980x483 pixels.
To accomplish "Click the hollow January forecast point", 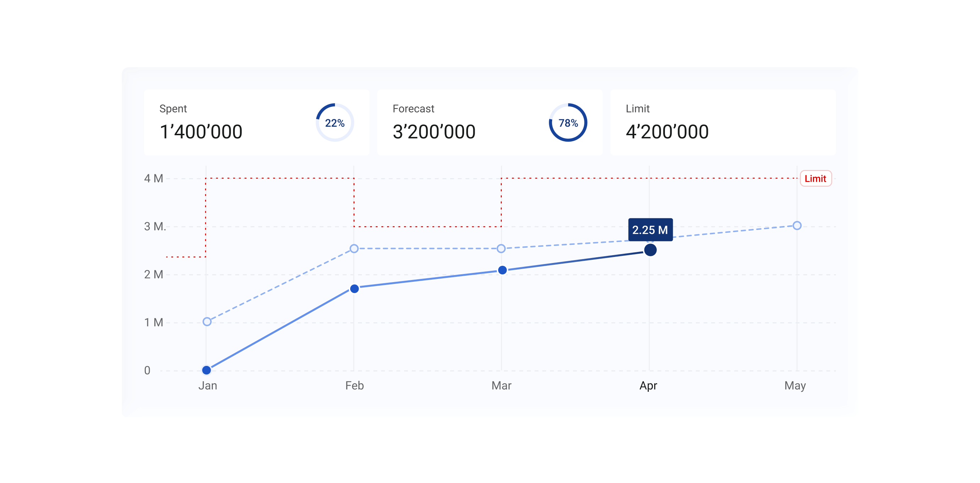I will pyautogui.click(x=207, y=322).
